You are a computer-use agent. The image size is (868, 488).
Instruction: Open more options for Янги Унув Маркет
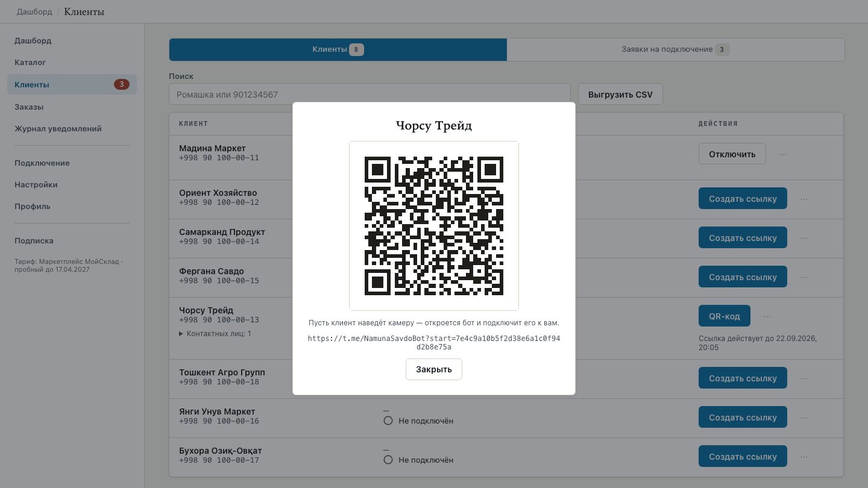pos(804,418)
